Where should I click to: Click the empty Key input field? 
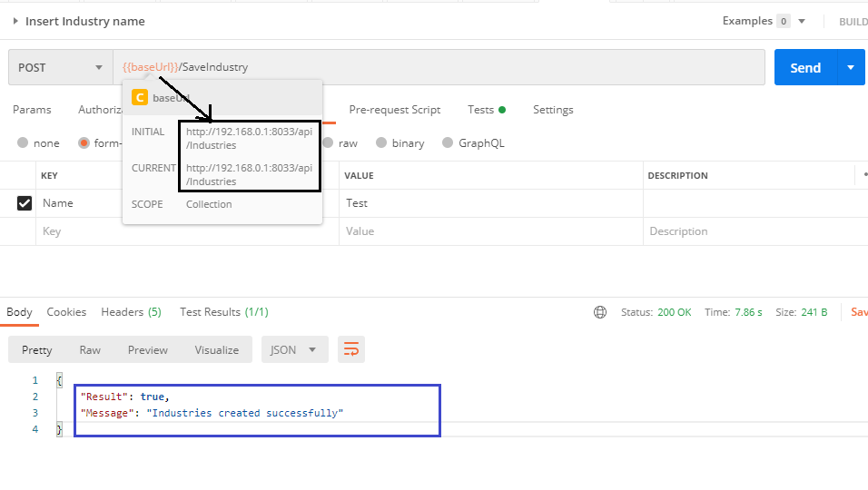click(x=79, y=231)
